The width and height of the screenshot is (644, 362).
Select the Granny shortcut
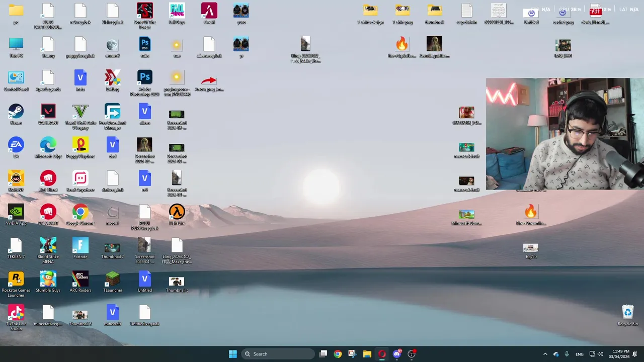[x=48, y=48]
